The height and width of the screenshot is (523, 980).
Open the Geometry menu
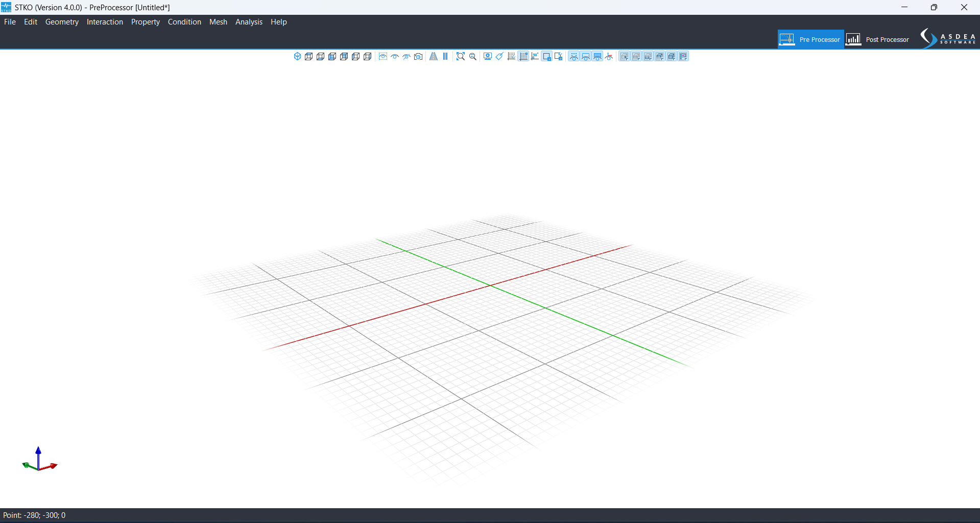click(62, 22)
